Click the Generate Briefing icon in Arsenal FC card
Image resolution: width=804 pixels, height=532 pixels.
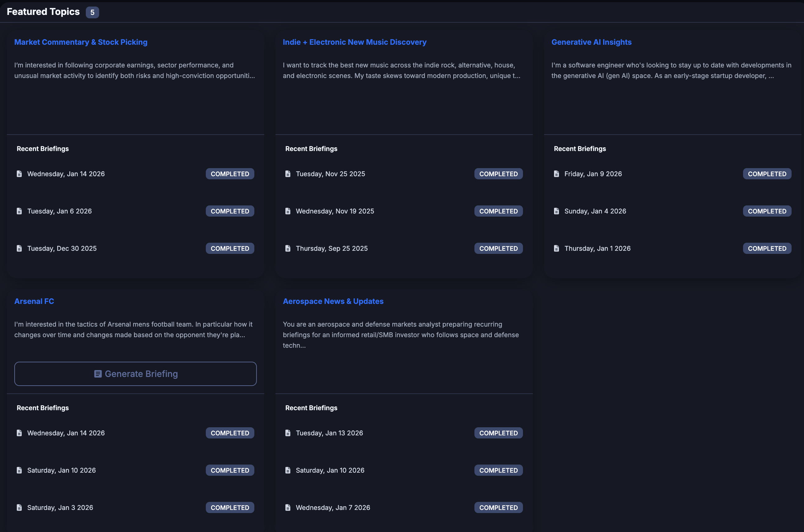click(x=98, y=374)
